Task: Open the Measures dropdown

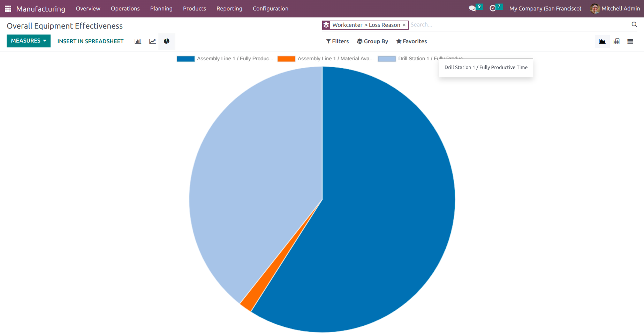Action: pos(28,41)
